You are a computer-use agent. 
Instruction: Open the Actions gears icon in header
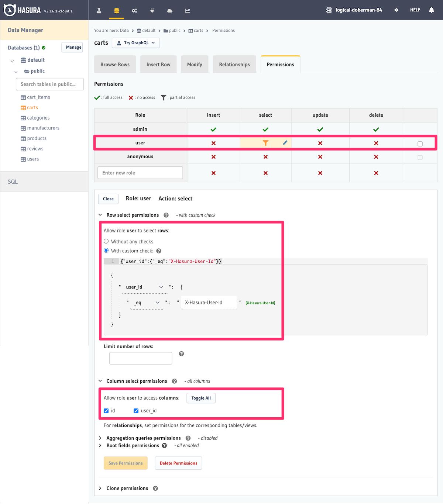(134, 11)
